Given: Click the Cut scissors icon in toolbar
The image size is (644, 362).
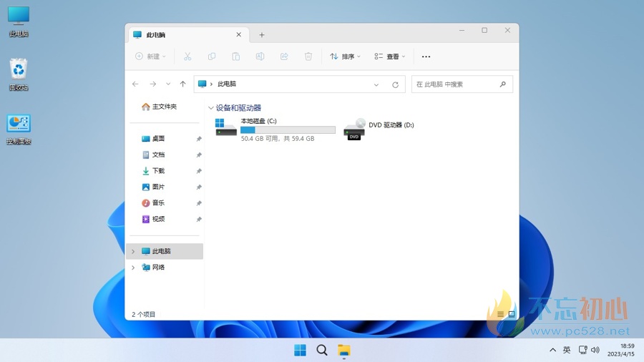Looking at the screenshot, I should pos(187,57).
